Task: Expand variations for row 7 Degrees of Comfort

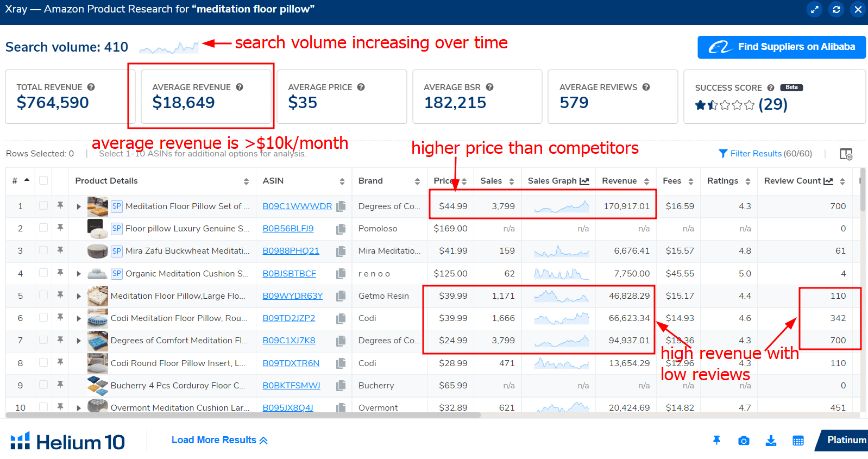Action: (x=79, y=341)
